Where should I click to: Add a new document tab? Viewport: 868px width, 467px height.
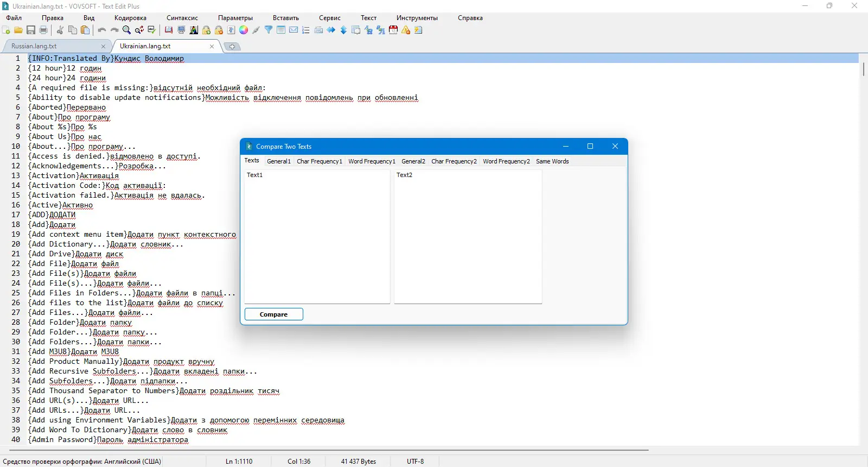pyautogui.click(x=232, y=47)
